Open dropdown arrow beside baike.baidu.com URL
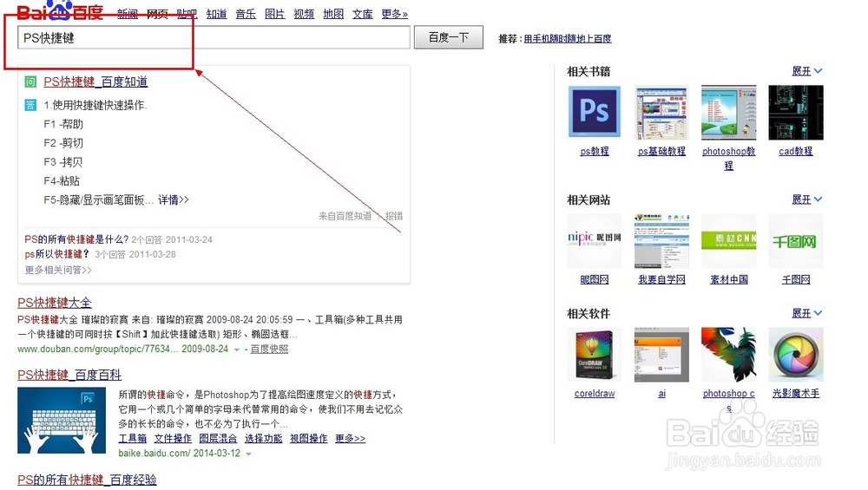The image size is (868, 490). pos(248,454)
